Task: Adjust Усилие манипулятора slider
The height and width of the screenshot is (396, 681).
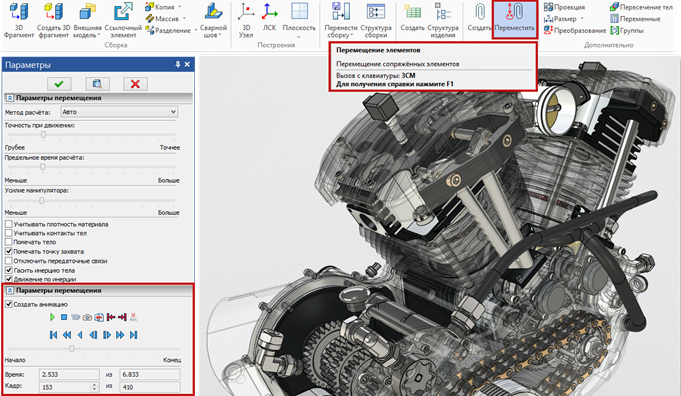Action: point(42,201)
